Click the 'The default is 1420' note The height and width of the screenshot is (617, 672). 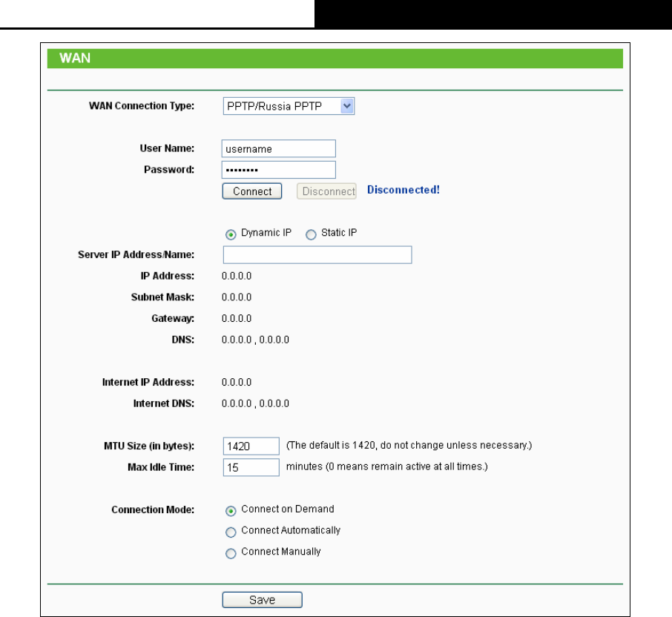point(409,445)
